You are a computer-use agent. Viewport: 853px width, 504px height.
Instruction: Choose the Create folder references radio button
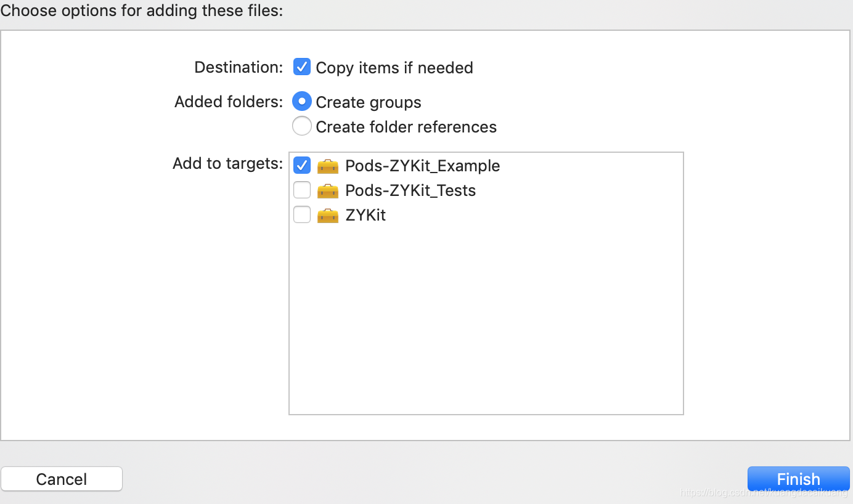pos(302,126)
